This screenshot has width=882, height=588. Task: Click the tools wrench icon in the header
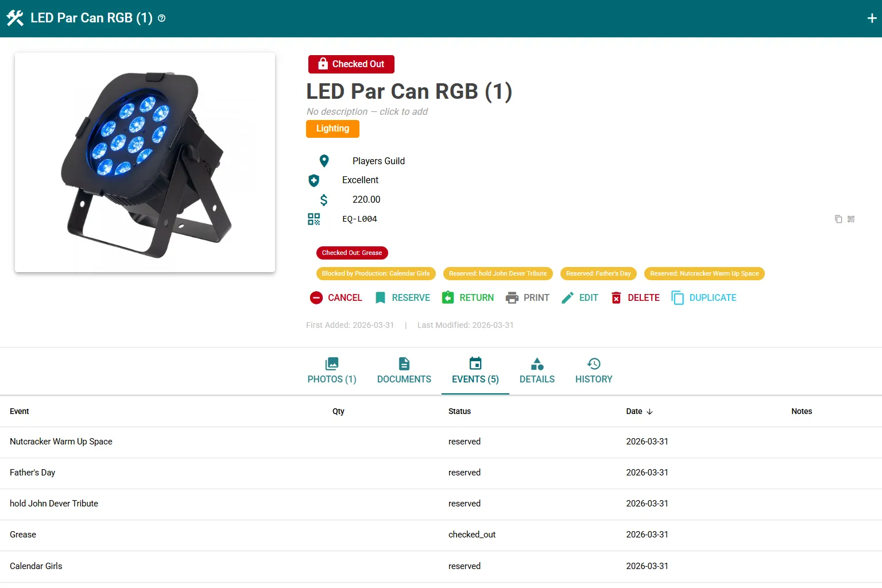point(15,18)
